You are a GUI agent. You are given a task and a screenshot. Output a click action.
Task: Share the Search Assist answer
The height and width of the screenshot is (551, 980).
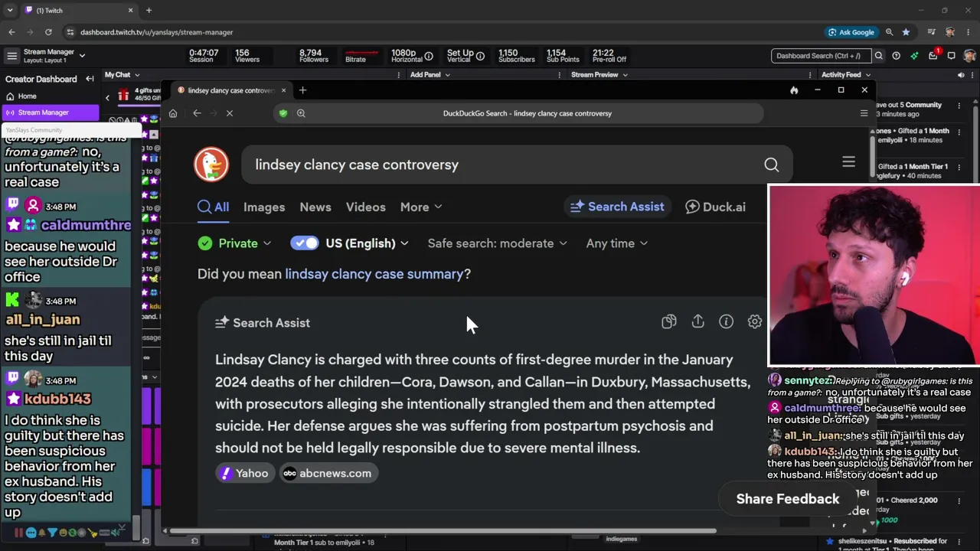(x=697, y=322)
